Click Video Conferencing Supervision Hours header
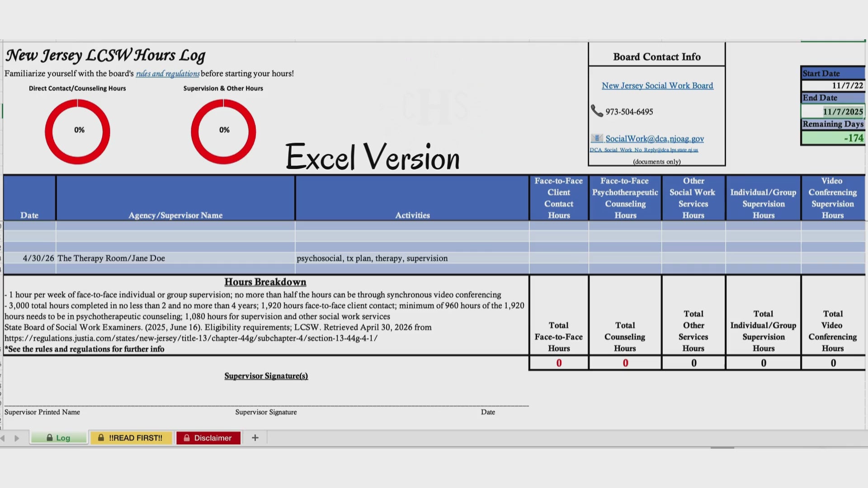Screen dimensions: 868x488 pyautogui.click(x=833, y=198)
